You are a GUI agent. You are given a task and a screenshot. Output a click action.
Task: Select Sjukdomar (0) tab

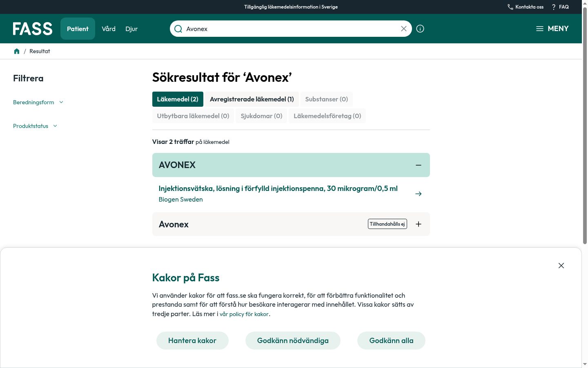[x=261, y=116]
